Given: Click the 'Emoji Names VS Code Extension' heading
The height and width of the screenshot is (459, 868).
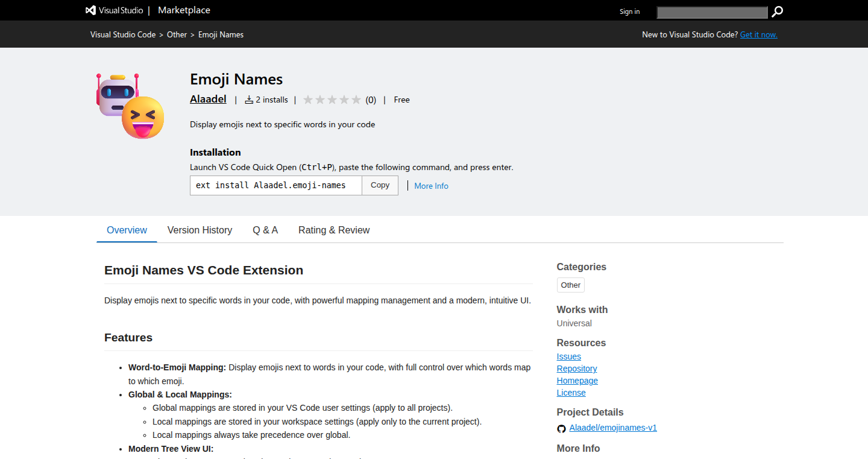Looking at the screenshot, I should [204, 270].
